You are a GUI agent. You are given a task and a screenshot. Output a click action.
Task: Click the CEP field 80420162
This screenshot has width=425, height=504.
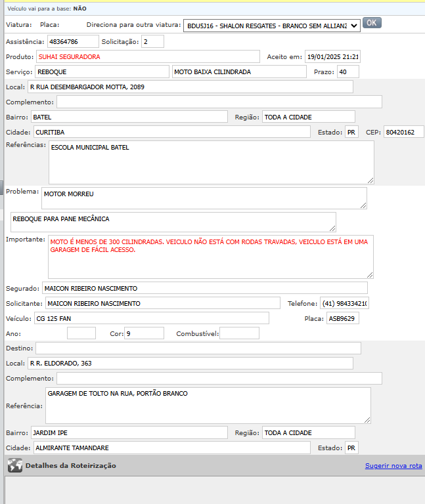click(403, 132)
